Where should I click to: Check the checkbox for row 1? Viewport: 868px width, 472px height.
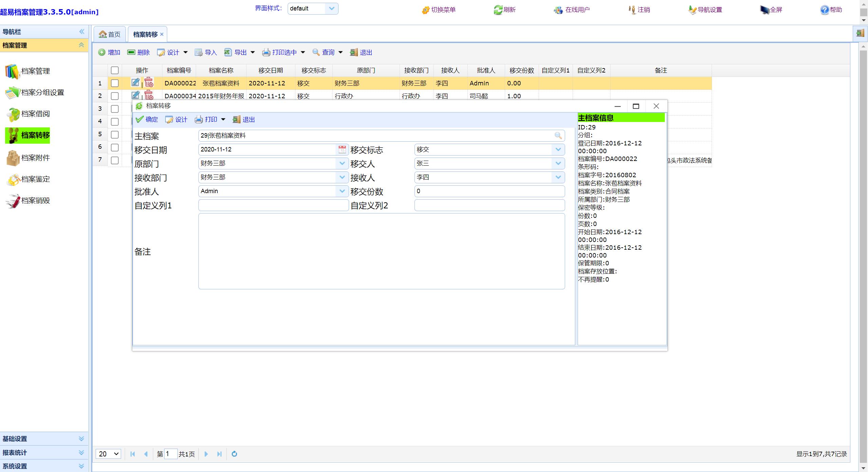pos(115,83)
